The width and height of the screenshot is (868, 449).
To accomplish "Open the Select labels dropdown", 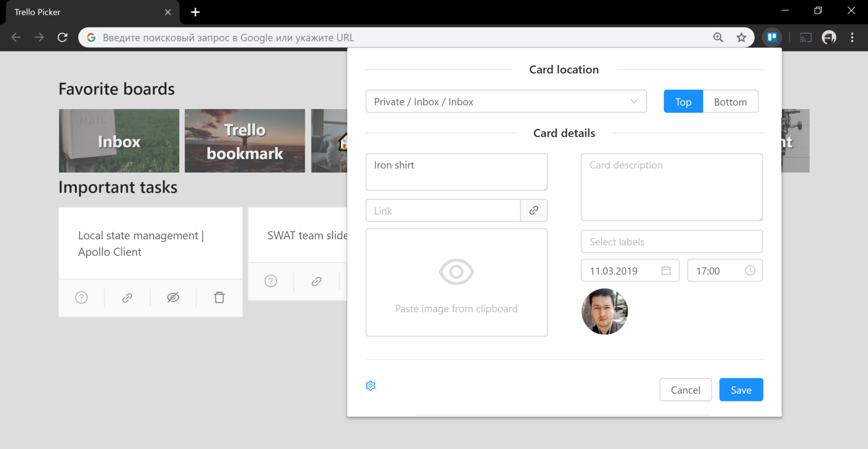I will pos(671,241).
